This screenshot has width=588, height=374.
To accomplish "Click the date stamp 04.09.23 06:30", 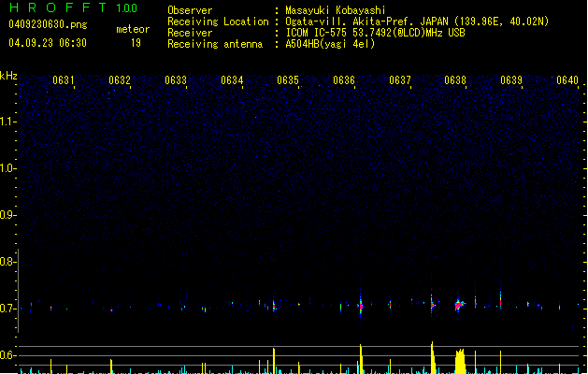I will [x=48, y=43].
